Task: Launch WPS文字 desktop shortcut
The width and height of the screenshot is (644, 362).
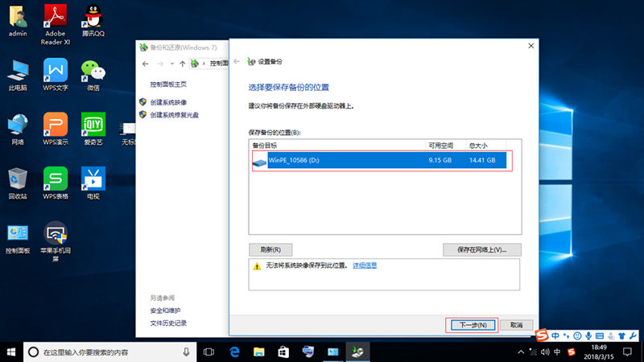Action: pyautogui.click(x=56, y=75)
